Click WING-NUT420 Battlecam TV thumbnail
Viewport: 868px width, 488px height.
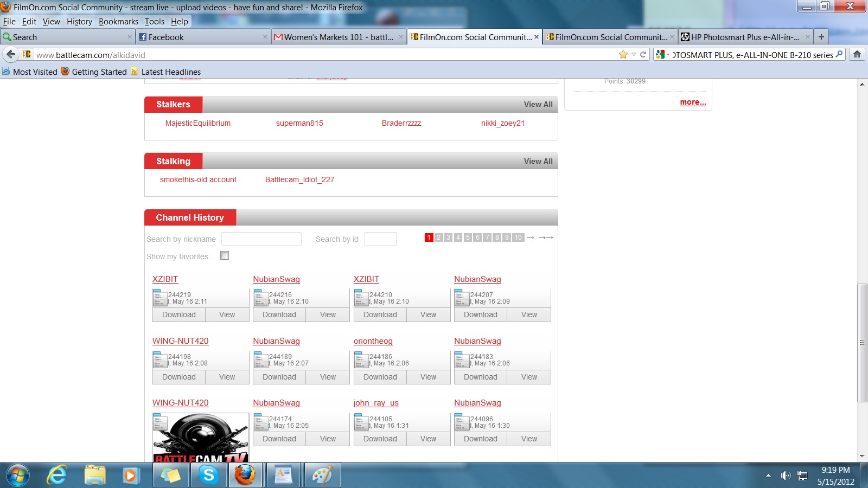click(201, 438)
